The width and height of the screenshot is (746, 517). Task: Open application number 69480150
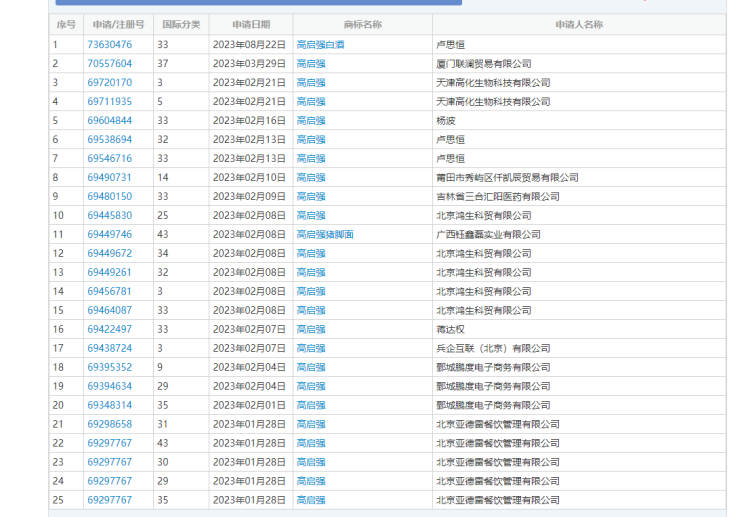click(109, 196)
